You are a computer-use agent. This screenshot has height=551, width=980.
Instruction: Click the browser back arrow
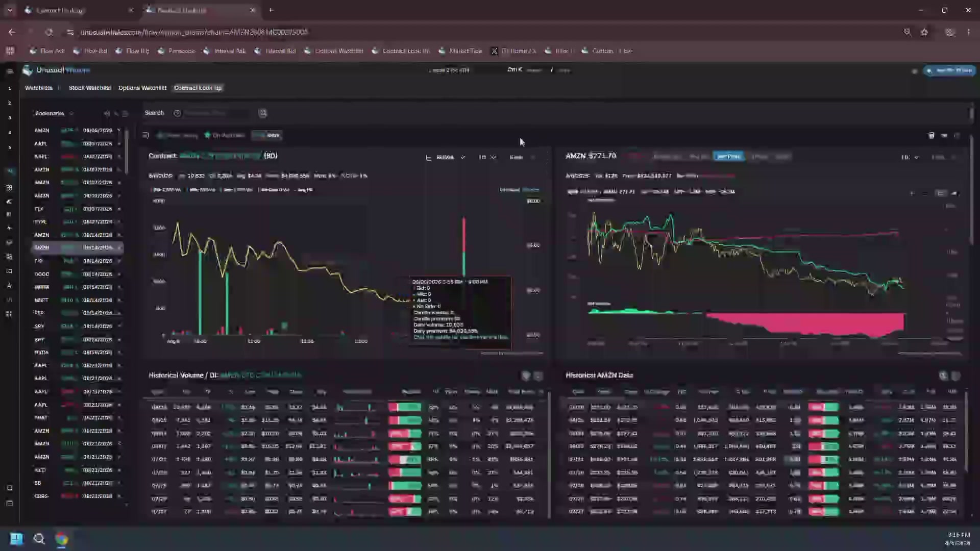coord(12,32)
